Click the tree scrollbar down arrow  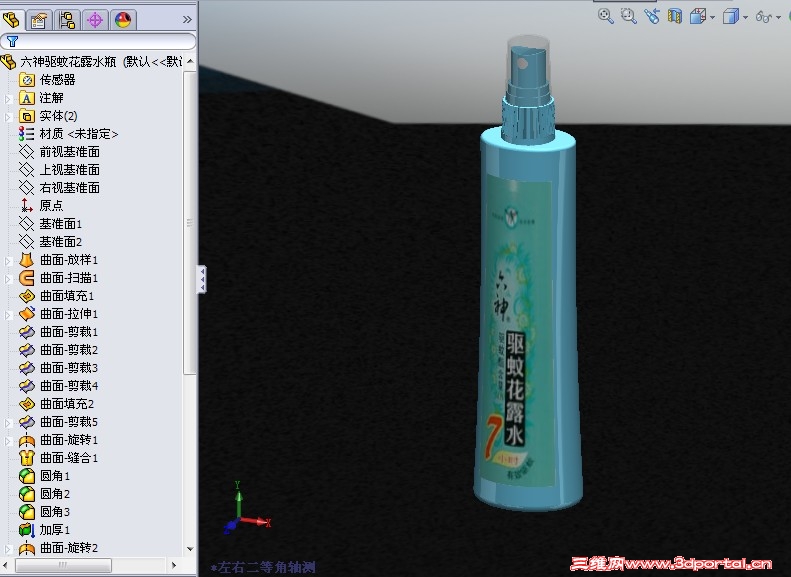(x=190, y=549)
